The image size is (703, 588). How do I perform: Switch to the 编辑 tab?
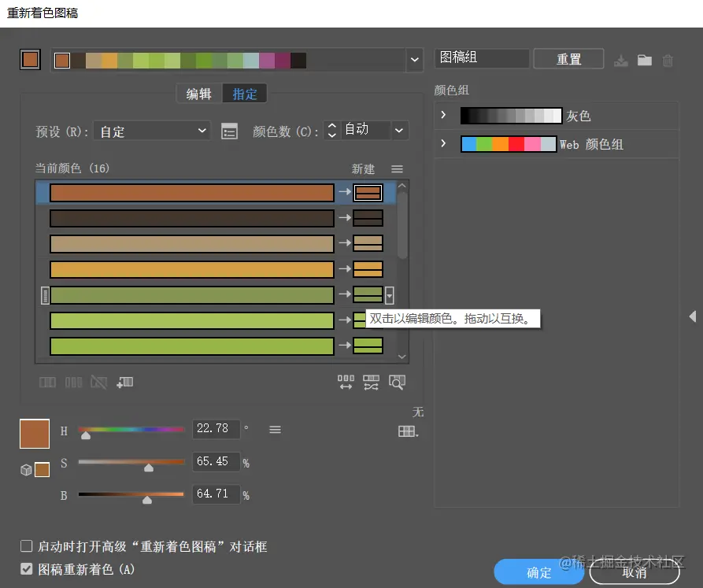coord(199,94)
